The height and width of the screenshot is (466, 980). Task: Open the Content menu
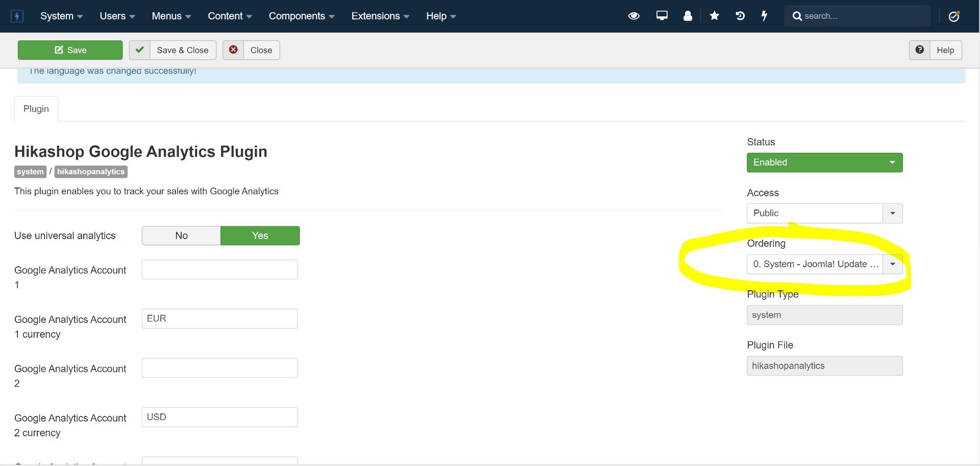click(230, 16)
